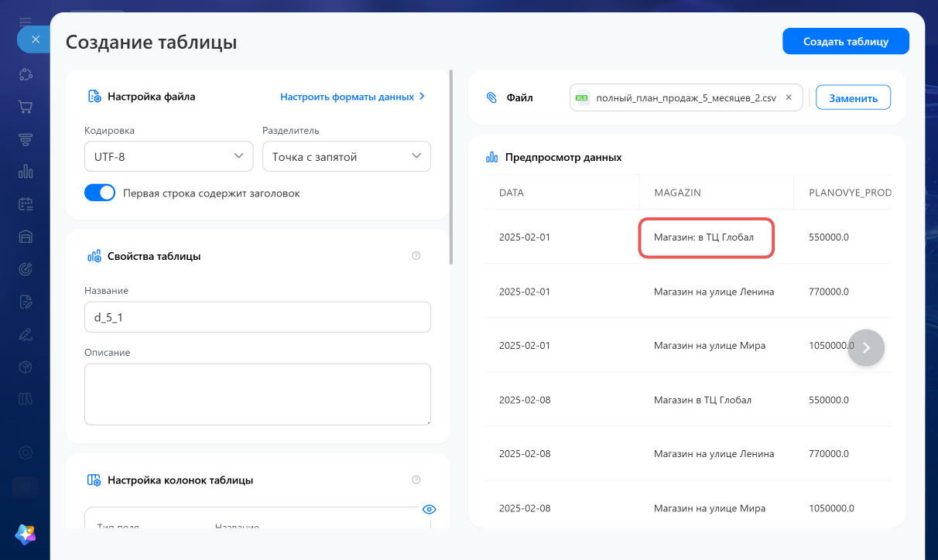Close the slider panel with the X button
This screenshot has height=560, width=938.
click(35, 39)
